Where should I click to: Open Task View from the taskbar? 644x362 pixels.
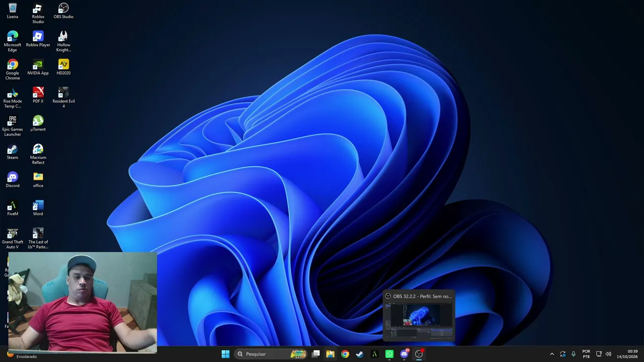[x=316, y=354]
